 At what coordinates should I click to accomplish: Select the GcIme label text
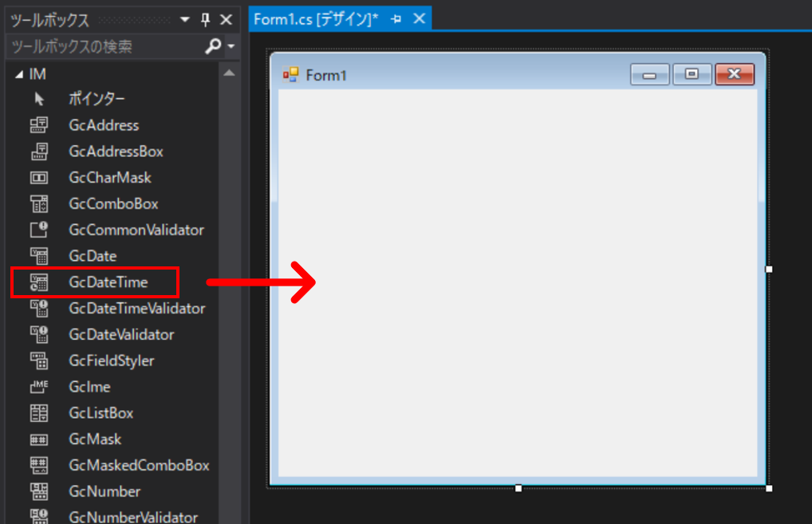click(x=89, y=387)
